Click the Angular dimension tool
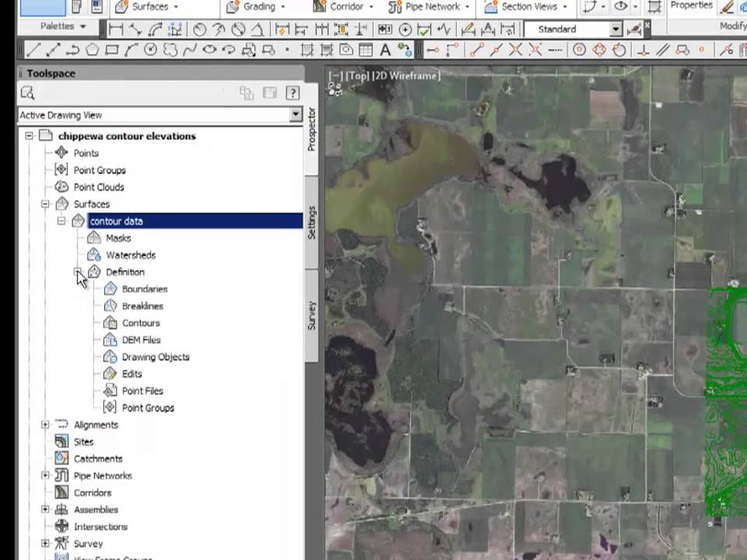The height and width of the screenshot is (560, 747). pyautogui.click(x=258, y=30)
